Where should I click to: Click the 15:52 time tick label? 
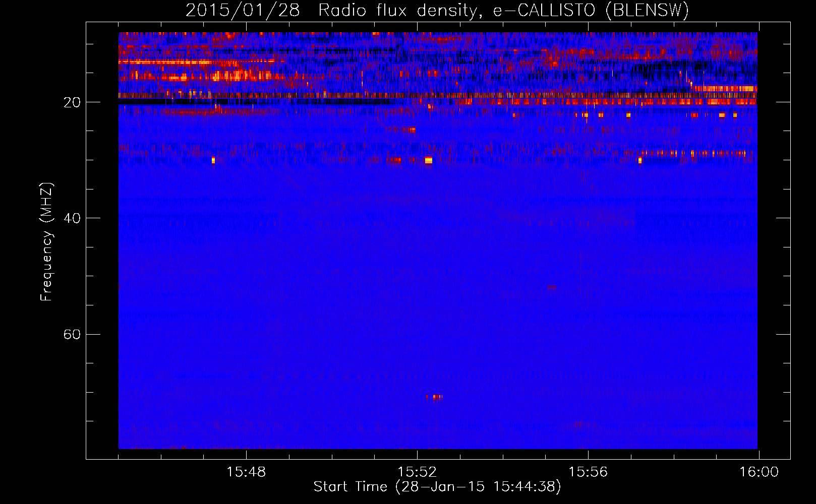(417, 472)
